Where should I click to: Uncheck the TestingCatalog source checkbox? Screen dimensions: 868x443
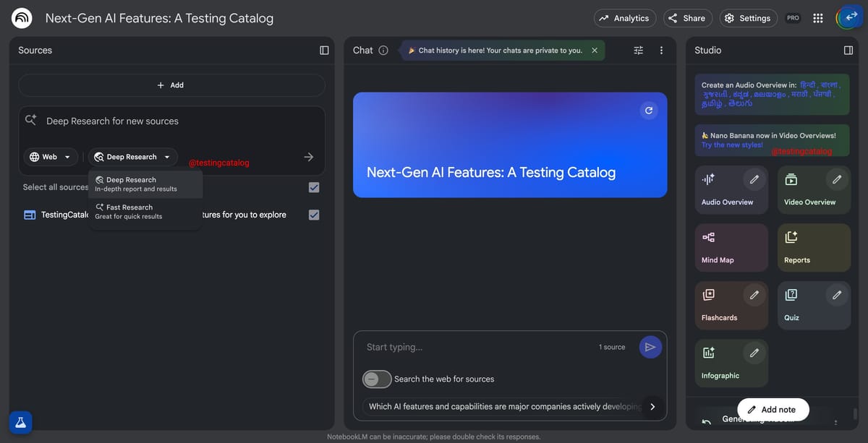point(313,214)
